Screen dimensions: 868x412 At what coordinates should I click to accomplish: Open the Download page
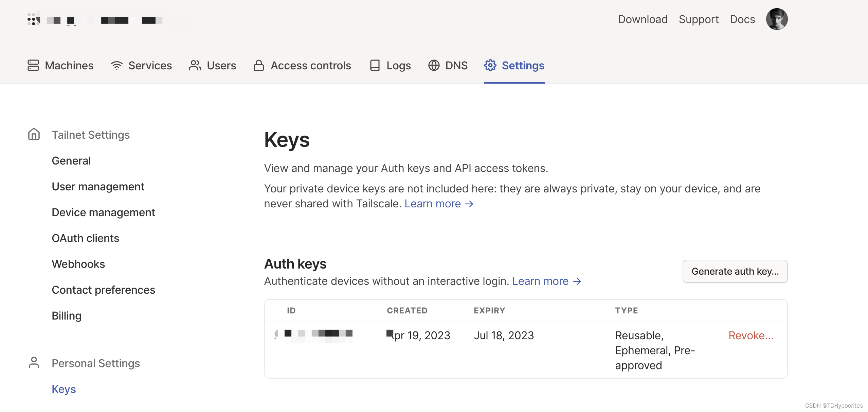(643, 19)
